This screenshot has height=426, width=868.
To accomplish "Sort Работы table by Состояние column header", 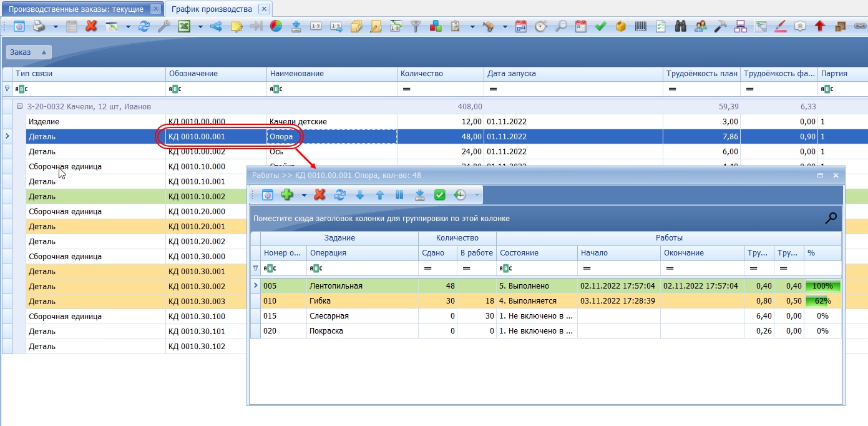I will click(537, 253).
